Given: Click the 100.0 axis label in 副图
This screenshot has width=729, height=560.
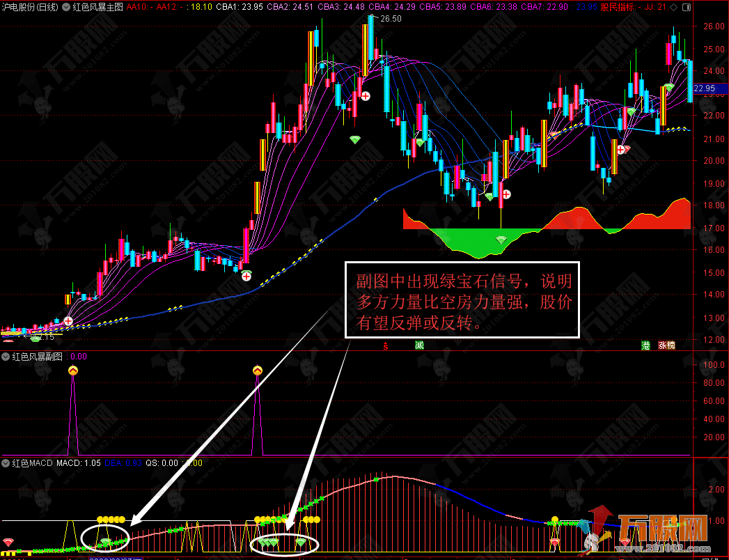Looking at the screenshot, I should [714, 365].
